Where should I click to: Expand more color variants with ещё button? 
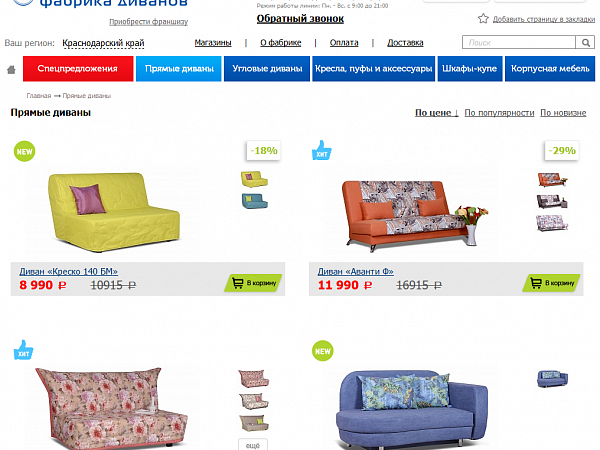click(253, 445)
